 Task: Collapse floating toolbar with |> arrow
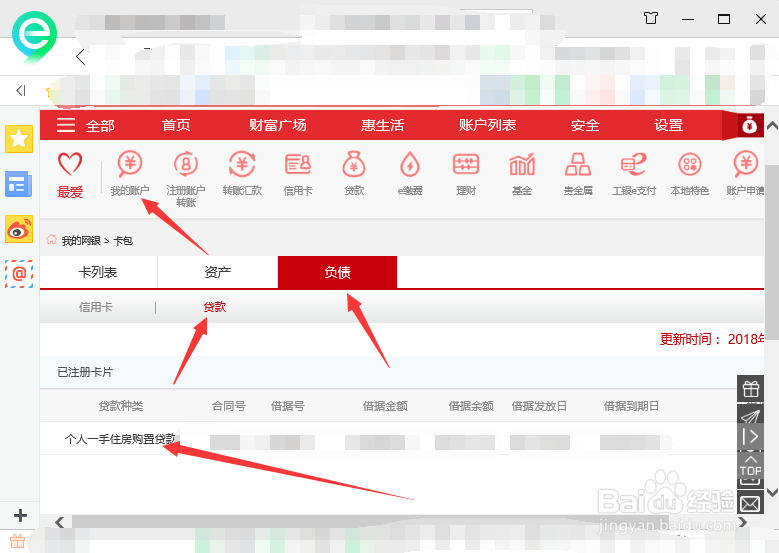pyautogui.click(x=750, y=436)
